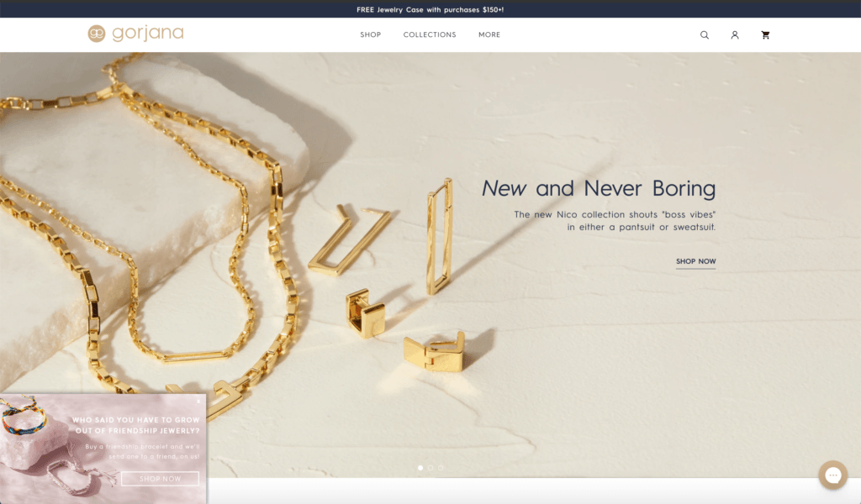Open the shopping cart icon
861x504 pixels.
coord(765,35)
